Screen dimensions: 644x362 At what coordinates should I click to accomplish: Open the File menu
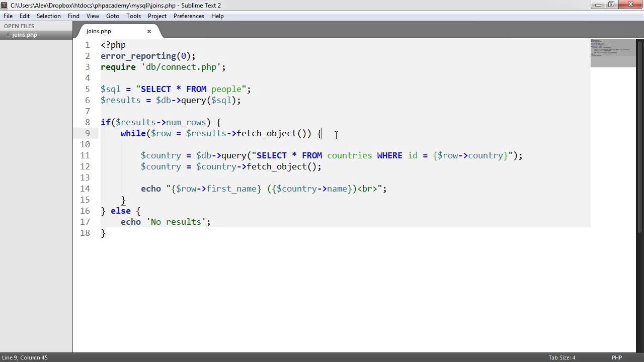(8, 16)
